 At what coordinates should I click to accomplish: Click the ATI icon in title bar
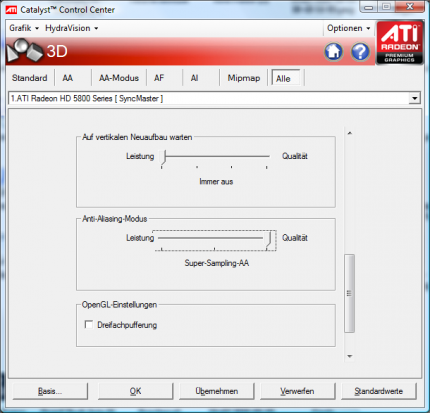coord(11,10)
